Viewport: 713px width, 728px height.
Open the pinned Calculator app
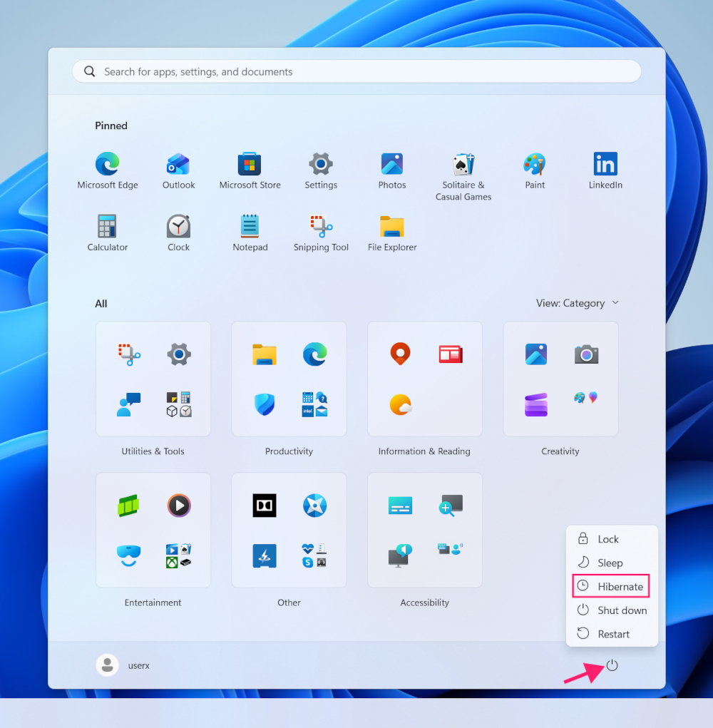[x=108, y=232]
